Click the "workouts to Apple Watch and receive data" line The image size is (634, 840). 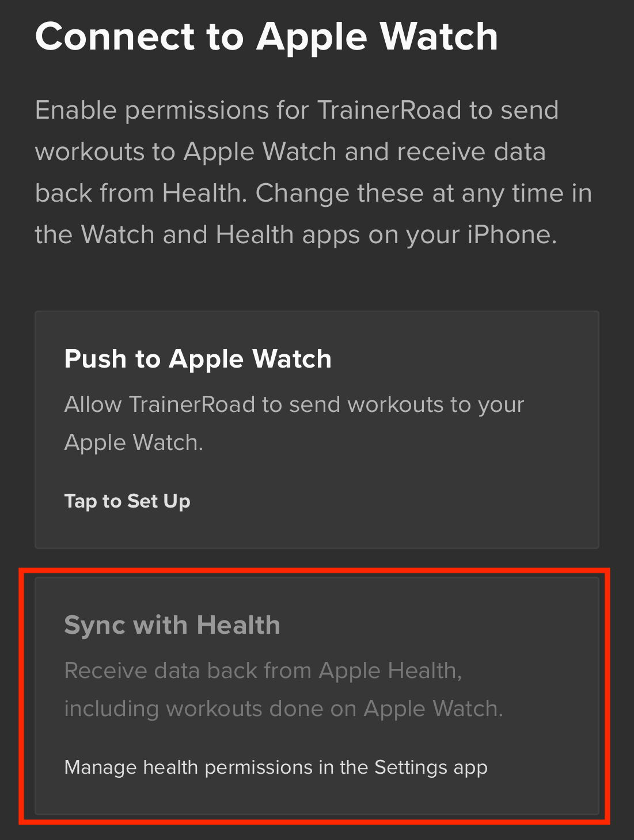(290, 152)
